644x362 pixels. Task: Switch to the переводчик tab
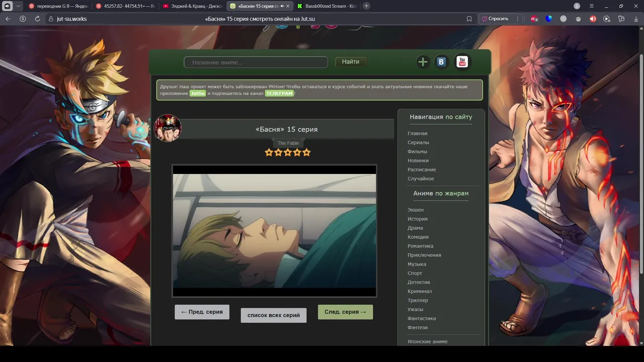click(58, 6)
